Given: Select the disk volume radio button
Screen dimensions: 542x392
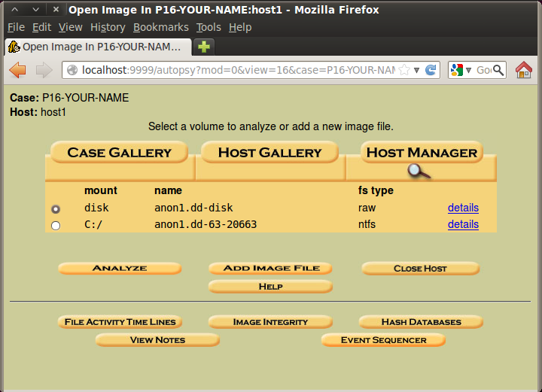Looking at the screenshot, I should pyautogui.click(x=56, y=209).
